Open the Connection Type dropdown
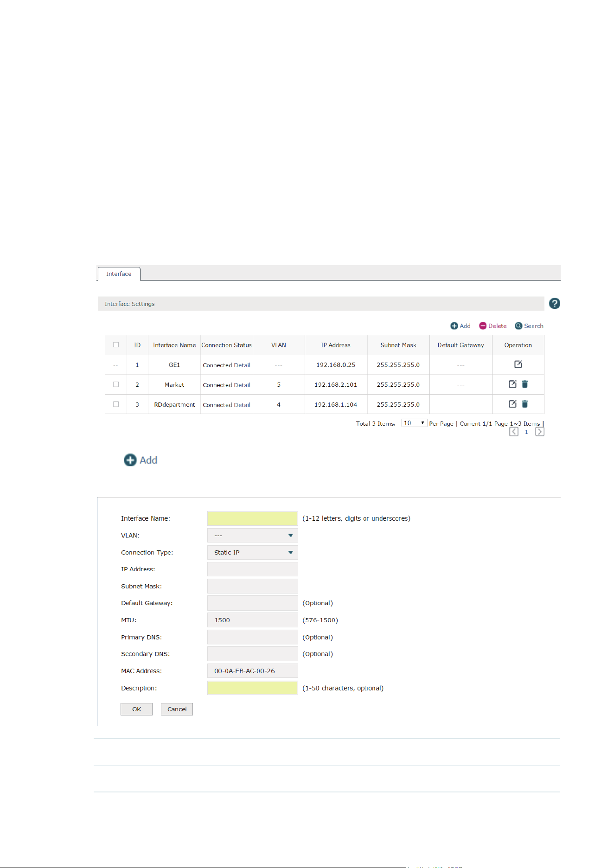 (253, 552)
